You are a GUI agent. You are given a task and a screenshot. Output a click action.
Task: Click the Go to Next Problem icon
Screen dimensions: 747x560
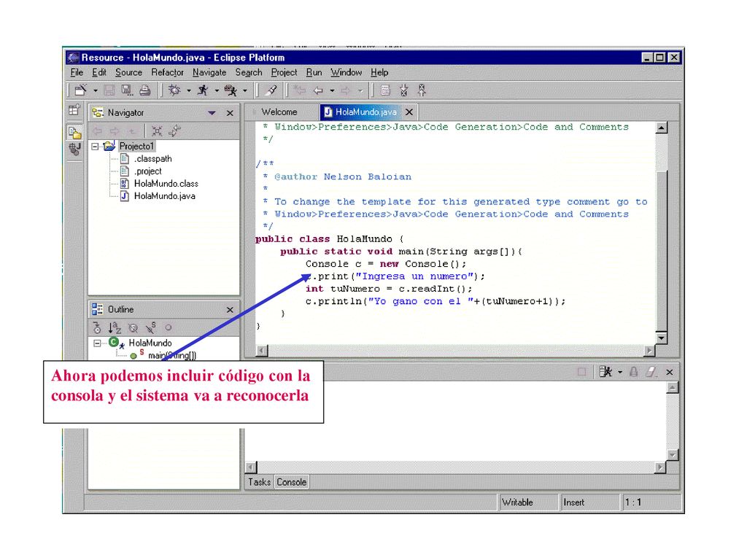[x=404, y=90]
